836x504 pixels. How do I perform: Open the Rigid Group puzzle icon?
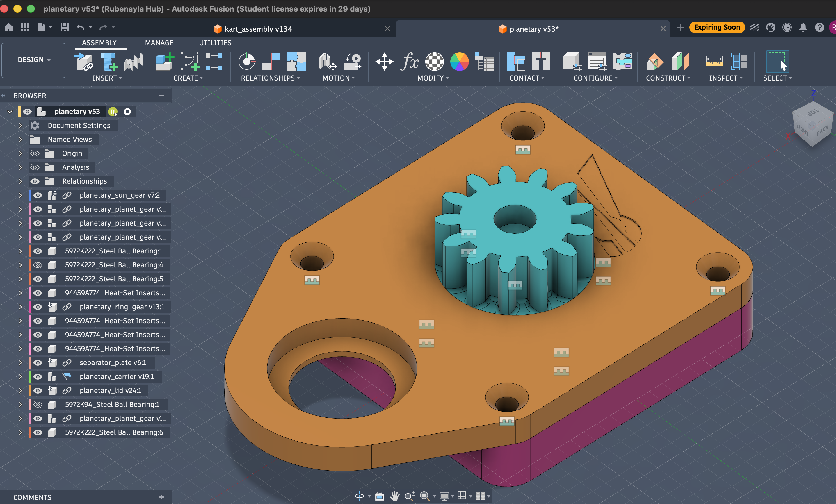(x=296, y=62)
